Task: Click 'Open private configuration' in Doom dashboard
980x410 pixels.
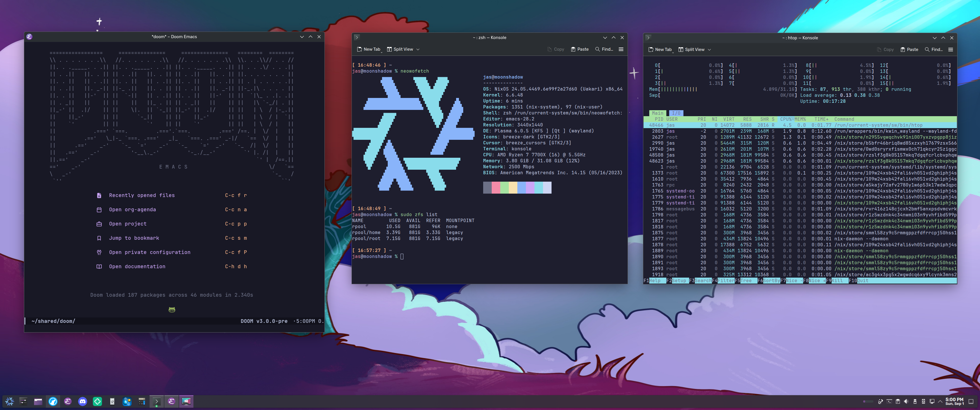Action: click(x=150, y=253)
